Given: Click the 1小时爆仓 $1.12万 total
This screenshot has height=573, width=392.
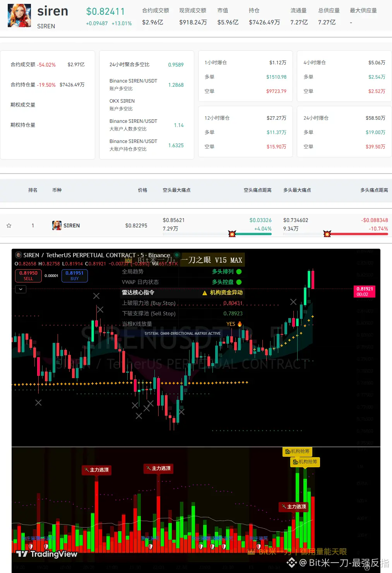Looking at the screenshot, I should pyautogui.click(x=278, y=62).
